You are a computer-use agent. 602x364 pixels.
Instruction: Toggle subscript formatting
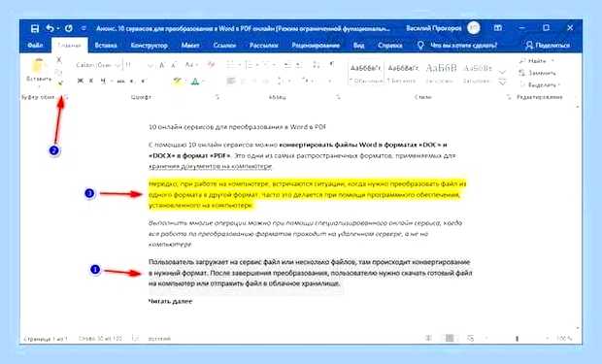132,81
